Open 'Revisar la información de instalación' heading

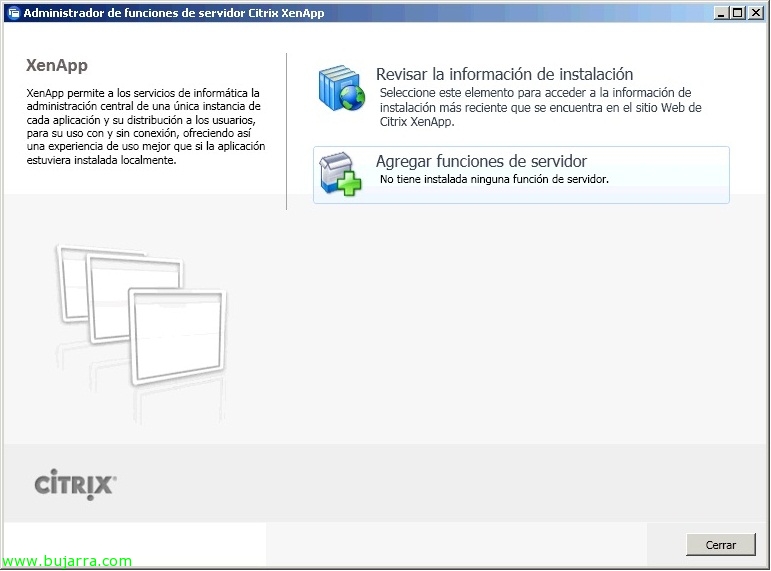(504, 74)
